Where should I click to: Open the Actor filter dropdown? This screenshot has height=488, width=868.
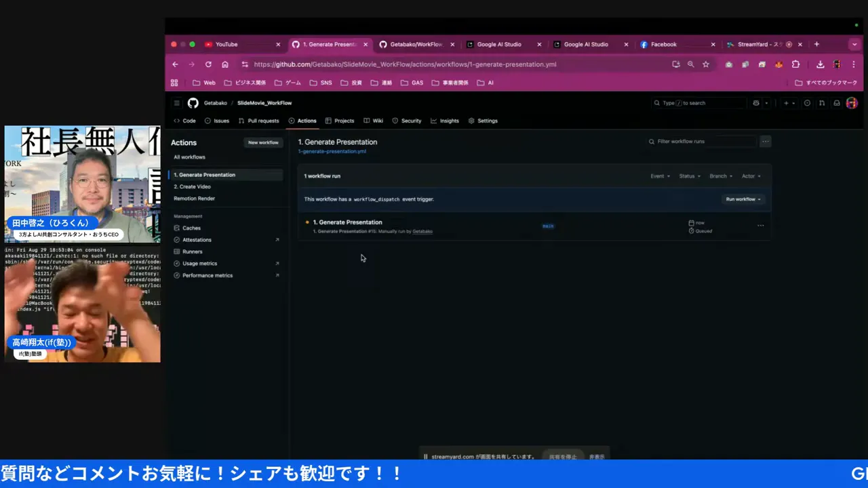[x=751, y=176]
